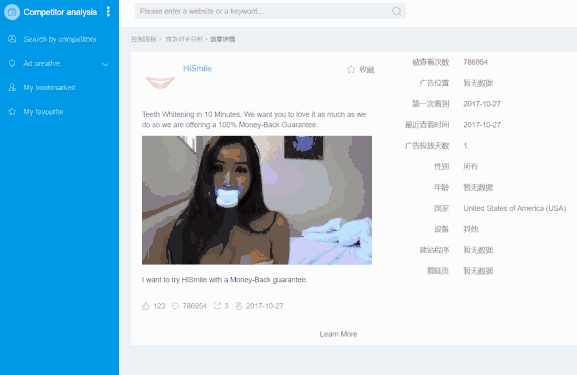The height and width of the screenshot is (375, 577).
Task: Click the Search by competitors sidebar icon
Action: click(12, 39)
